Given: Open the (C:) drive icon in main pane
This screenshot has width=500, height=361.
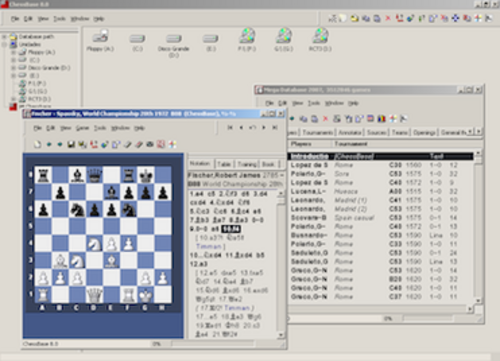Looking at the screenshot, I should point(137,42).
